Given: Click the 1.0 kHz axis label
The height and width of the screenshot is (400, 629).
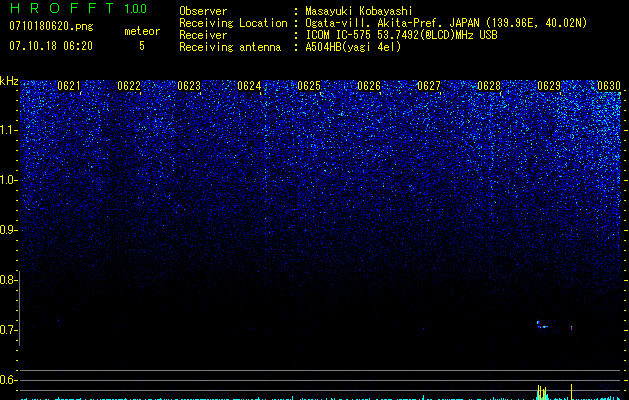Looking at the screenshot, I should tap(9, 180).
